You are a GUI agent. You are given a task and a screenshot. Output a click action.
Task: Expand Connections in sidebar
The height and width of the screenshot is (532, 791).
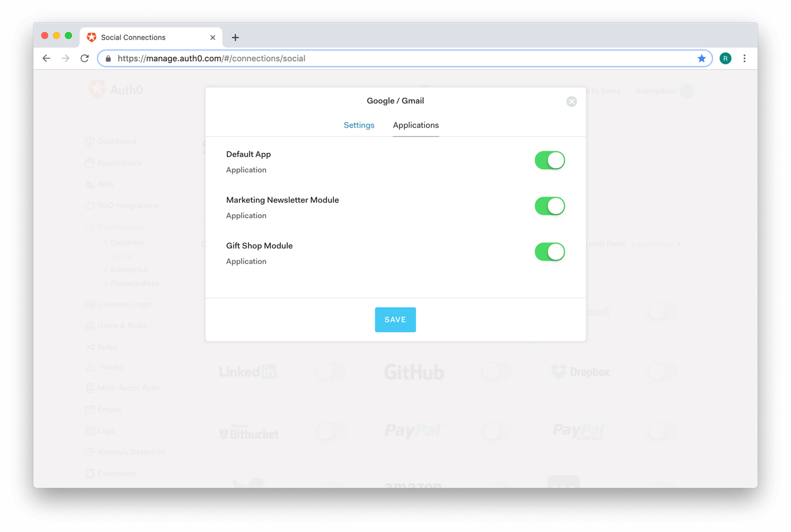(114, 227)
